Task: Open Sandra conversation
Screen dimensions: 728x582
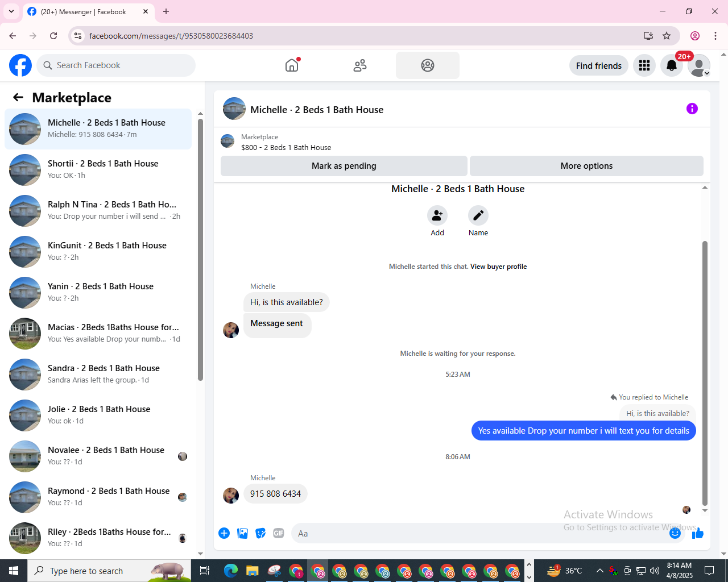Action: click(x=98, y=375)
